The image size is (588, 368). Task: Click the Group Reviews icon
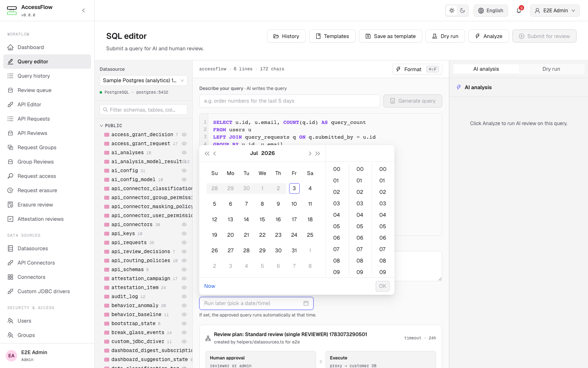pos(11,162)
